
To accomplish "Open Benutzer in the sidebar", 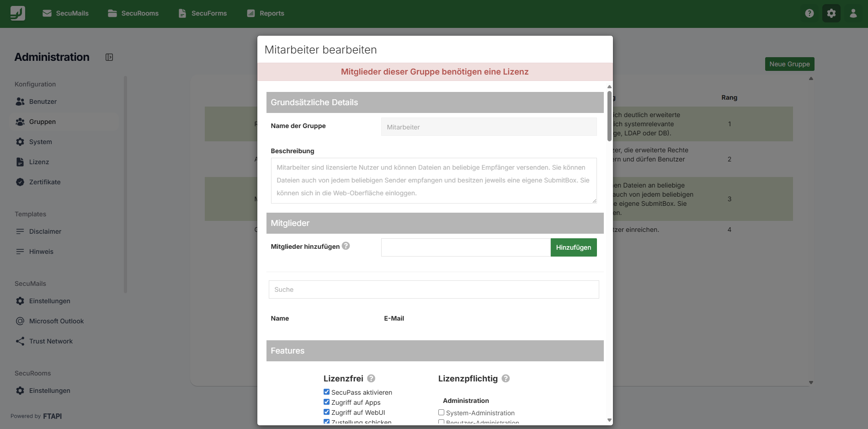I will 43,102.
